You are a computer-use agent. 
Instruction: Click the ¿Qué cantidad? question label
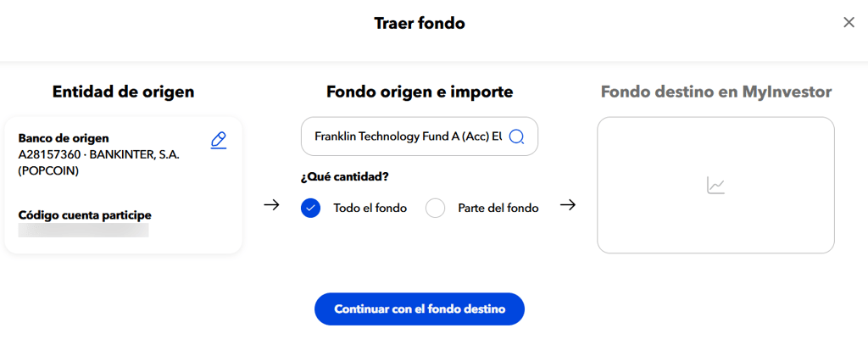(344, 177)
